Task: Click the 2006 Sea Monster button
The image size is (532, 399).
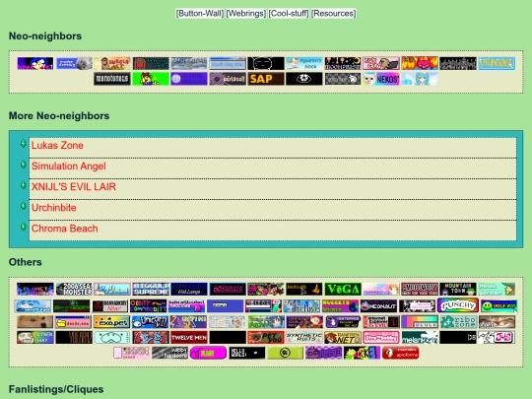Action: (74, 289)
